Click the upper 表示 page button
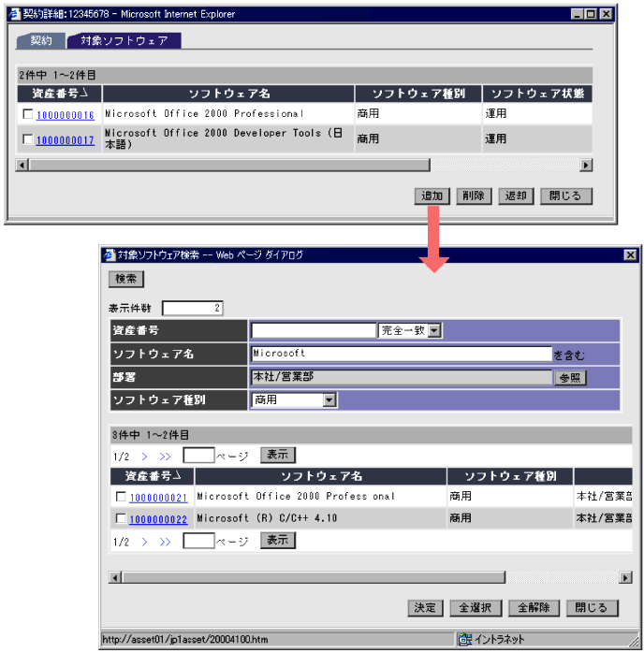 (277, 455)
